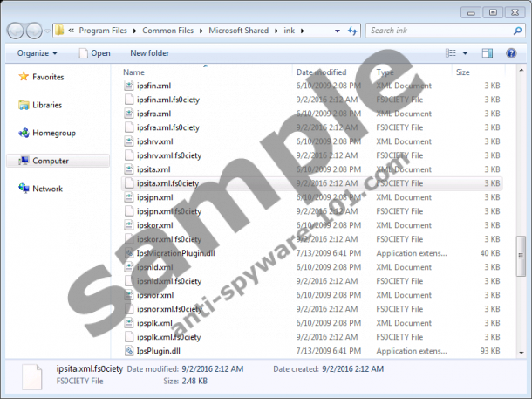Open the Organize dropdown menu
Image resolution: width=532 pixels, height=399 pixels.
(38, 53)
